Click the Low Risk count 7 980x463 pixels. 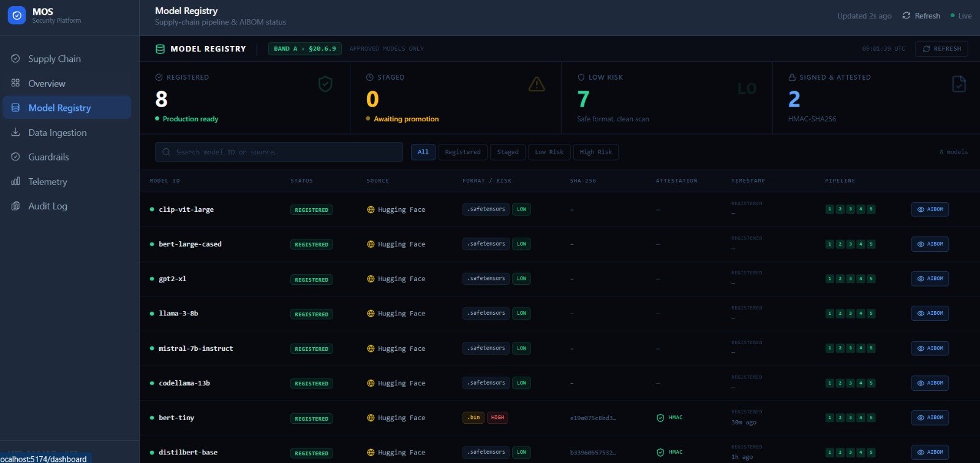tap(583, 99)
